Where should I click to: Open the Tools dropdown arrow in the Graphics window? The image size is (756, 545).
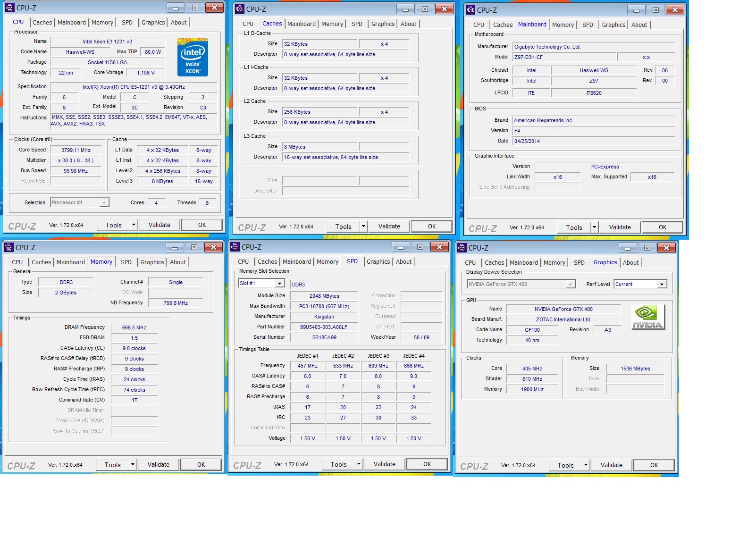pos(586,465)
